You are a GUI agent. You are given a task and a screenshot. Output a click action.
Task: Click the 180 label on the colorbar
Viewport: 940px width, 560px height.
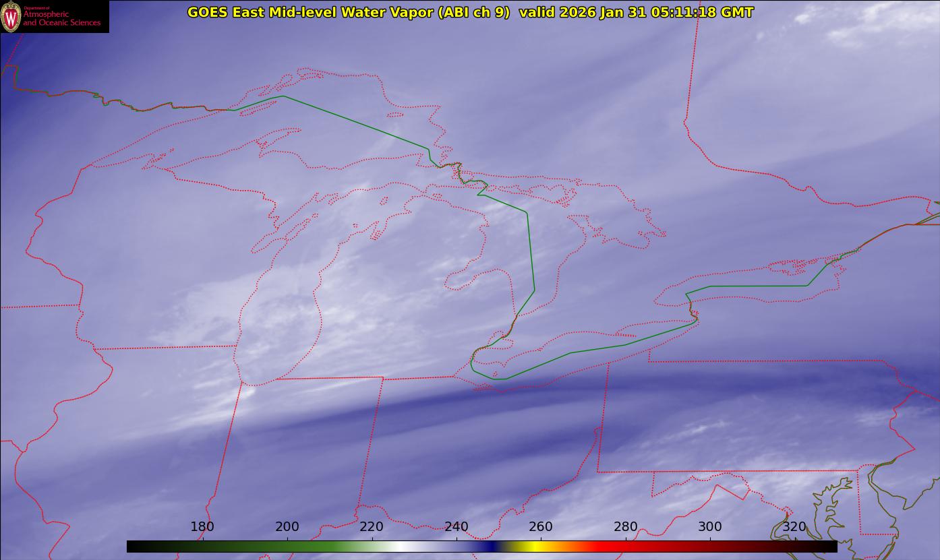click(202, 527)
